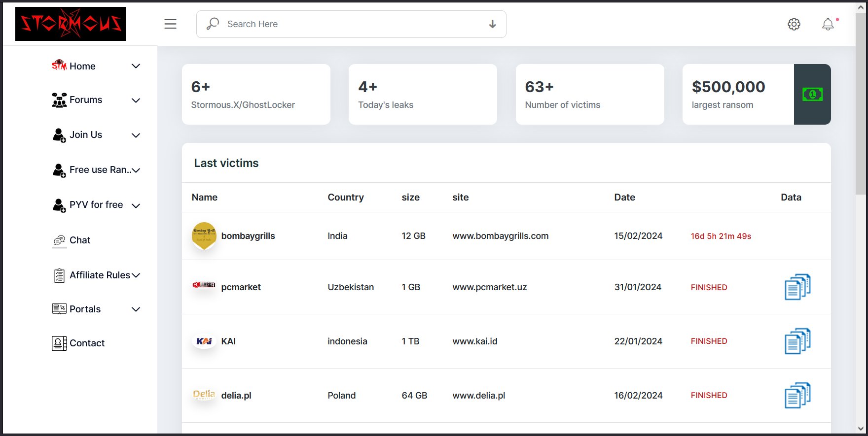This screenshot has width=868, height=436.
Task: Click the magnifier search icon
Action: 213,24
